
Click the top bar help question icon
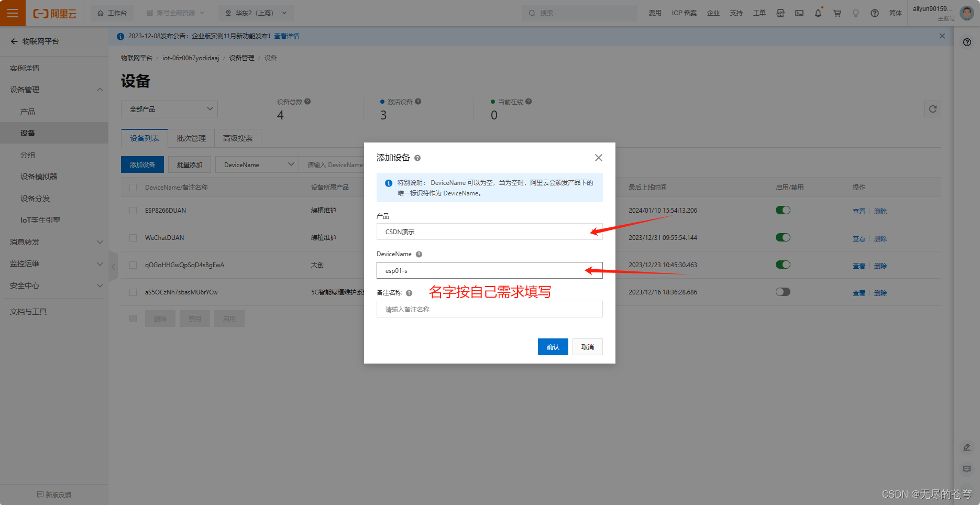coord(874,13)
